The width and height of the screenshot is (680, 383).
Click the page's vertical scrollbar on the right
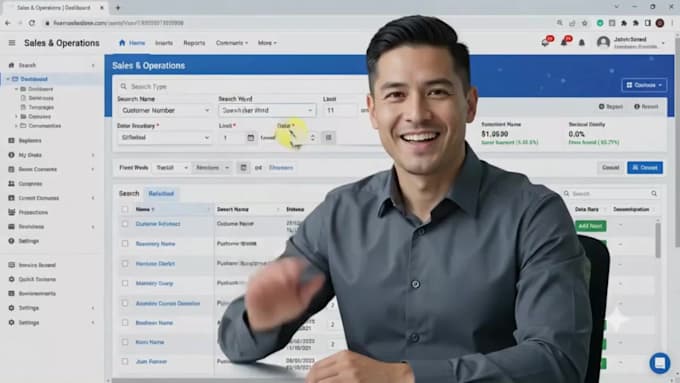click(x=677, y=143)
